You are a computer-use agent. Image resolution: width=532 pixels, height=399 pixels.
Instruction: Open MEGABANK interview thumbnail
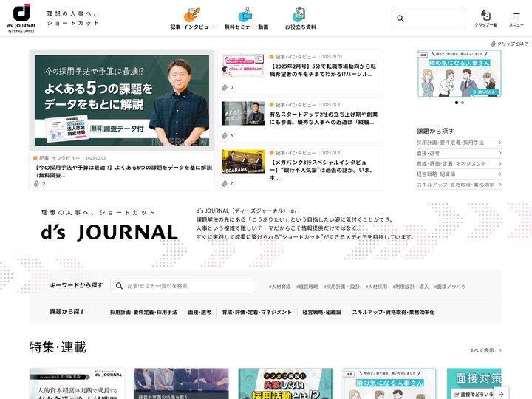[x=243, y=162]
